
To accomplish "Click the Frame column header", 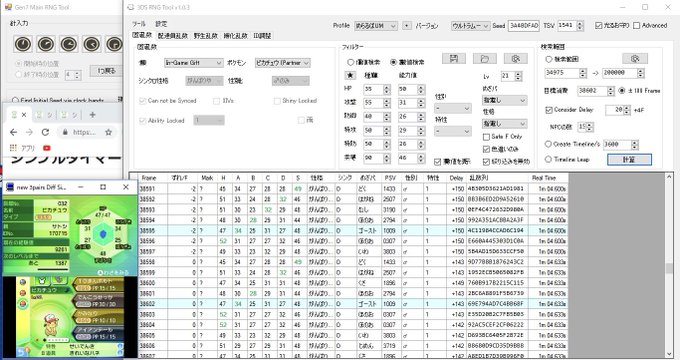I will (153, 178).
